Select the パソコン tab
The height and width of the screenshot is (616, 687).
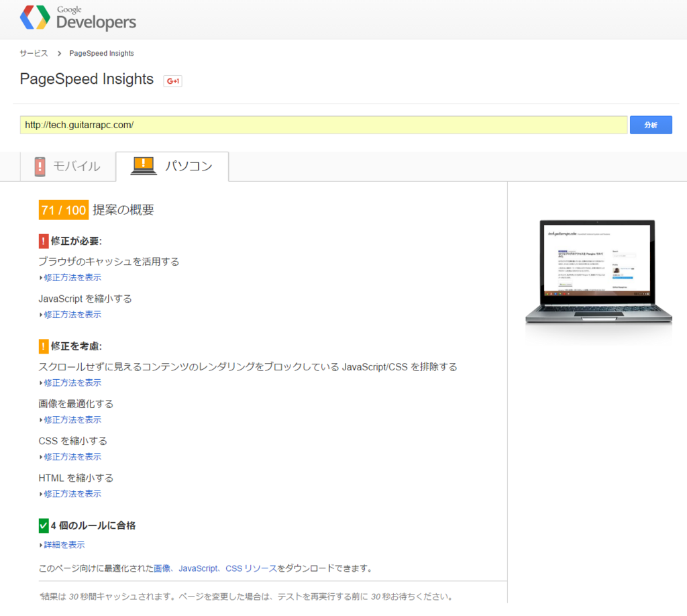172,166
